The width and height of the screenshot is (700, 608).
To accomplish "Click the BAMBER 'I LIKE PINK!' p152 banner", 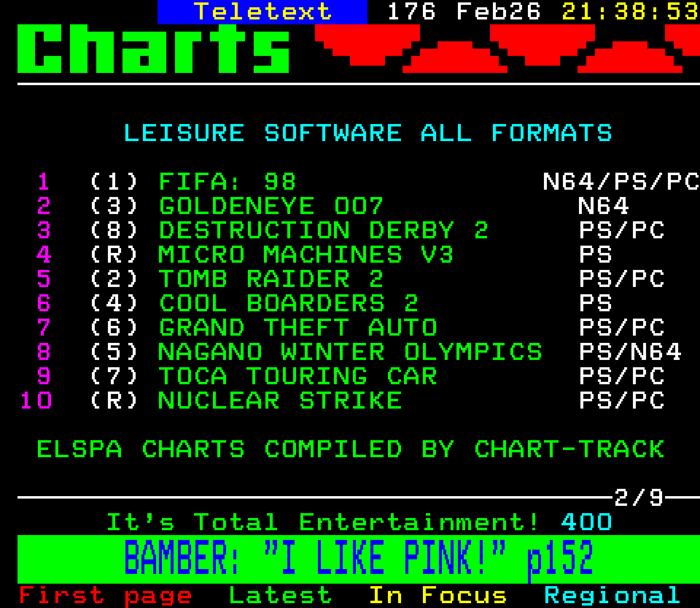I will tap(358, 558).
